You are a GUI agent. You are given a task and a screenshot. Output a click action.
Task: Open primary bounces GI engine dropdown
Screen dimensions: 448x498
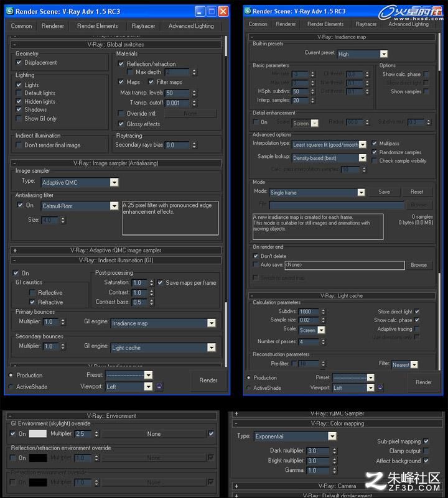(x=211, y=323)
